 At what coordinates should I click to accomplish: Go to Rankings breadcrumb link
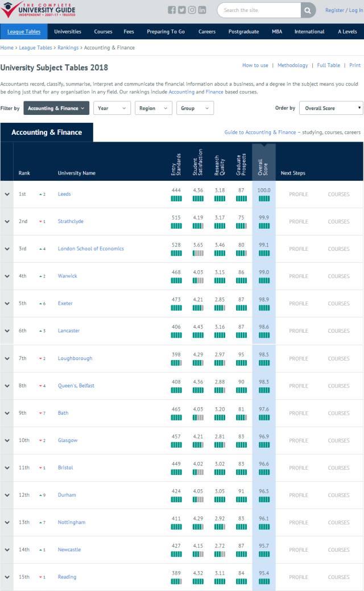click(68, 47)
